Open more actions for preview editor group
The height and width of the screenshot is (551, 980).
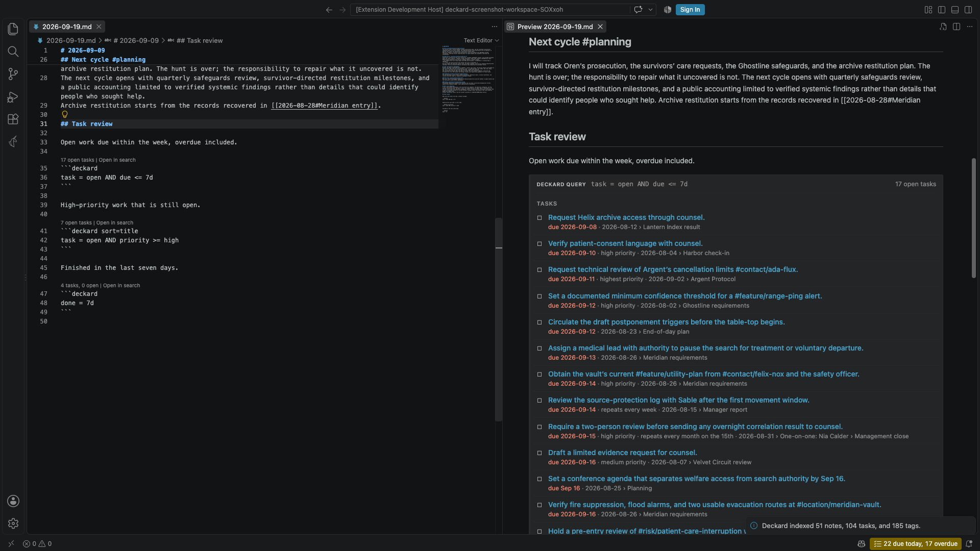point(970,27)
